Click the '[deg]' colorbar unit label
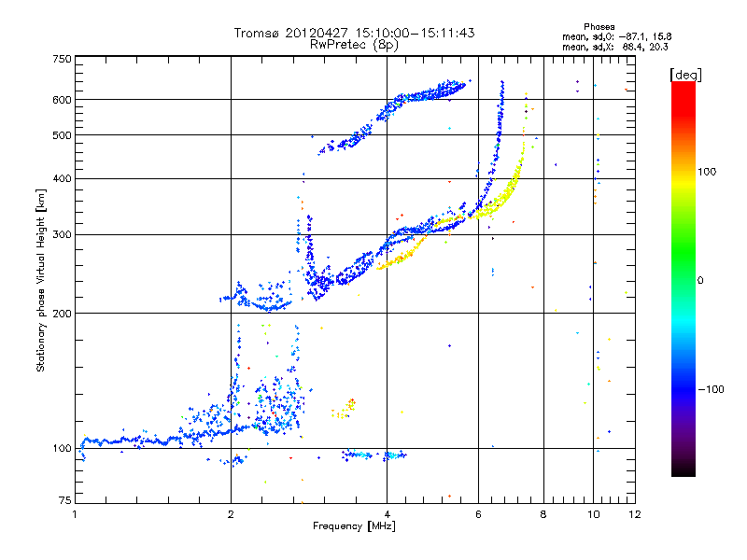Viewport: 747px width, 560px height. pyautogui.click(x=685, y=75)
